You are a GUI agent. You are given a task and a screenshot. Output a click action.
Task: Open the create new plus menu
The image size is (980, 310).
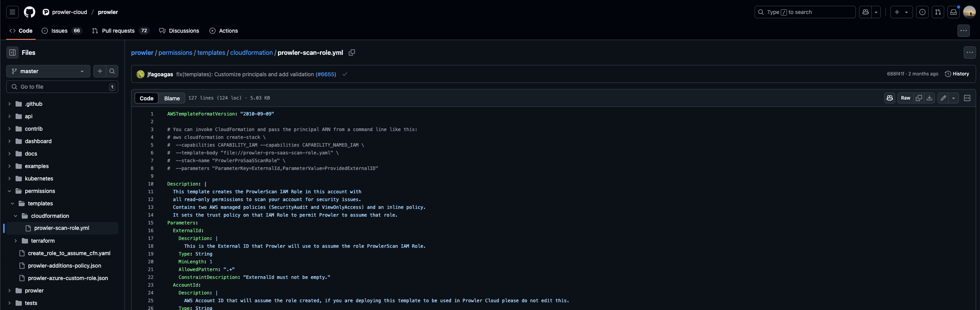901,12
